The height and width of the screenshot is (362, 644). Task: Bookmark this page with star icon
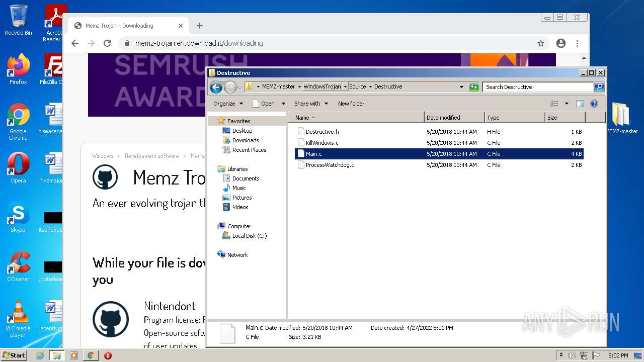pos(541,43)
